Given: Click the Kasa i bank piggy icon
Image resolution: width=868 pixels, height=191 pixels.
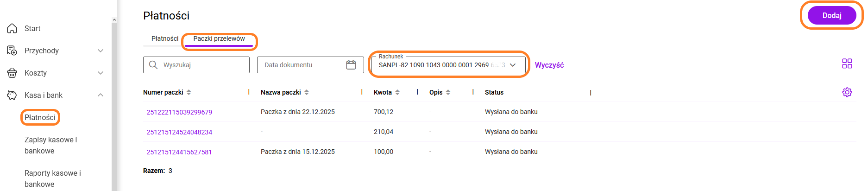Looking at the screenshot, I should pyautogui.click(x=12, y=95).
